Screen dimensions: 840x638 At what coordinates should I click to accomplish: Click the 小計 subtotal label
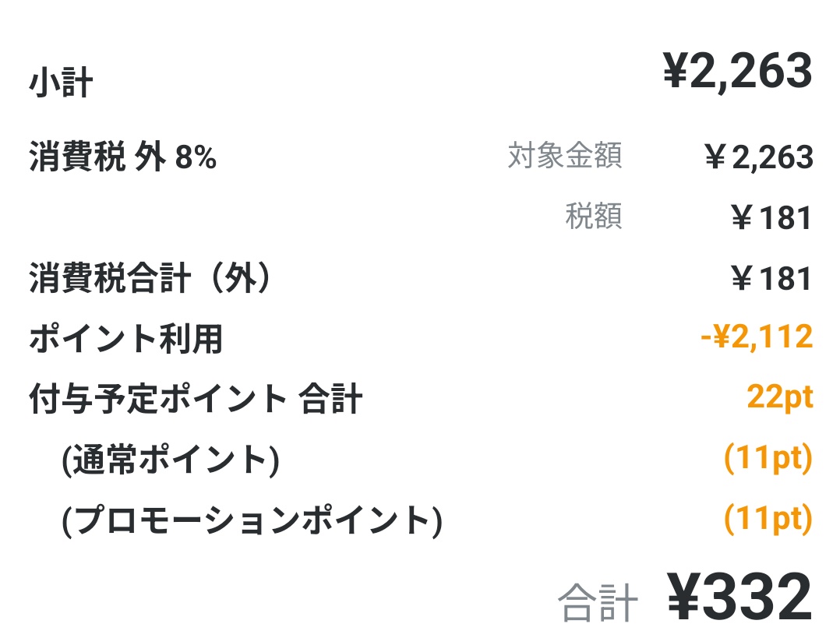tap(61, 83)
